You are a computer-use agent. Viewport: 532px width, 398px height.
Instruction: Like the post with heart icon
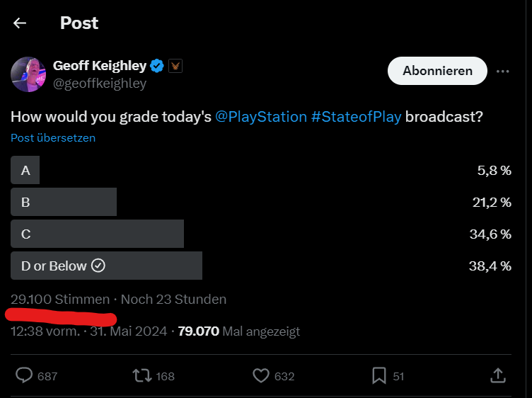(261, 376)
